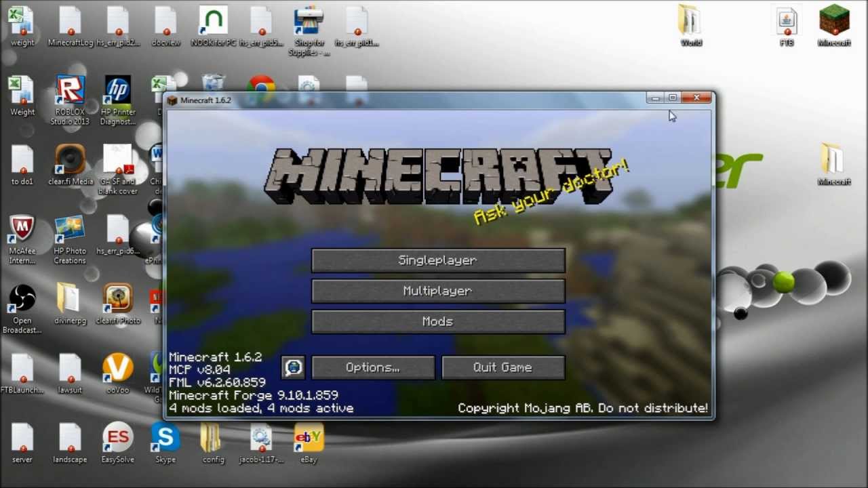Click '4 mods loaded, 4 mods active'
868x488 pixels.
coord(261,408)
